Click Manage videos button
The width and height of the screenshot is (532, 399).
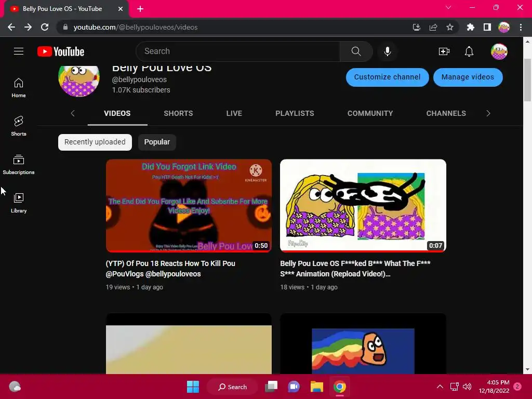(468, 77)
